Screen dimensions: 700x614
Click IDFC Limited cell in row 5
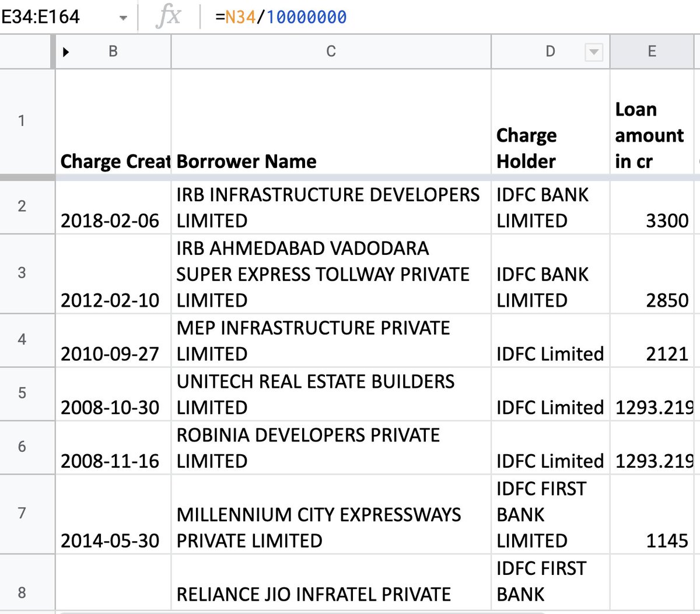pos(550,394)
